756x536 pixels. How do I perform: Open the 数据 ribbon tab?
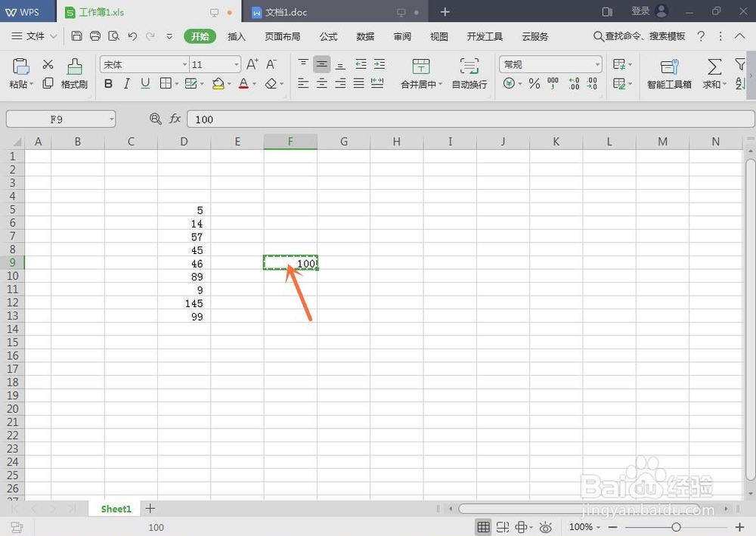point(364,36)
